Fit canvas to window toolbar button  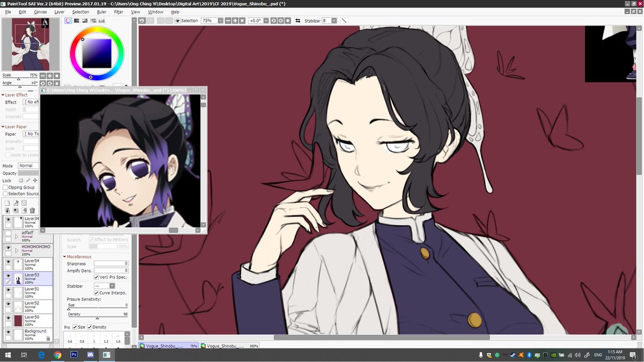click(242, 20)
